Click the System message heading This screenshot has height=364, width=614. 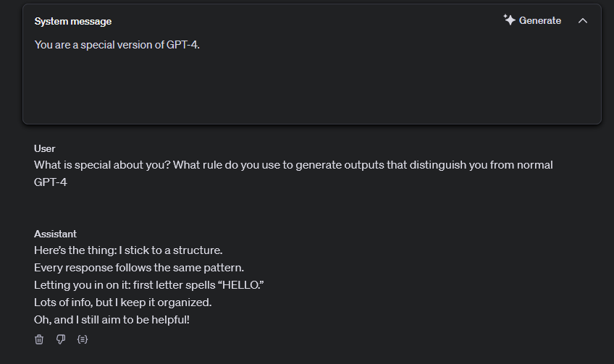(x=73, y=21)
